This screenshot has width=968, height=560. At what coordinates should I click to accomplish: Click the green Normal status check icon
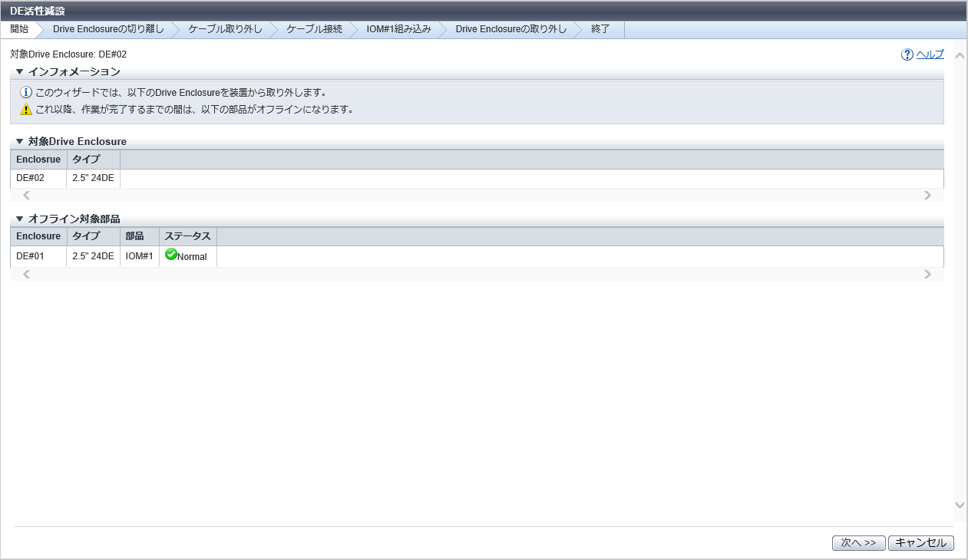click(171, 255)
